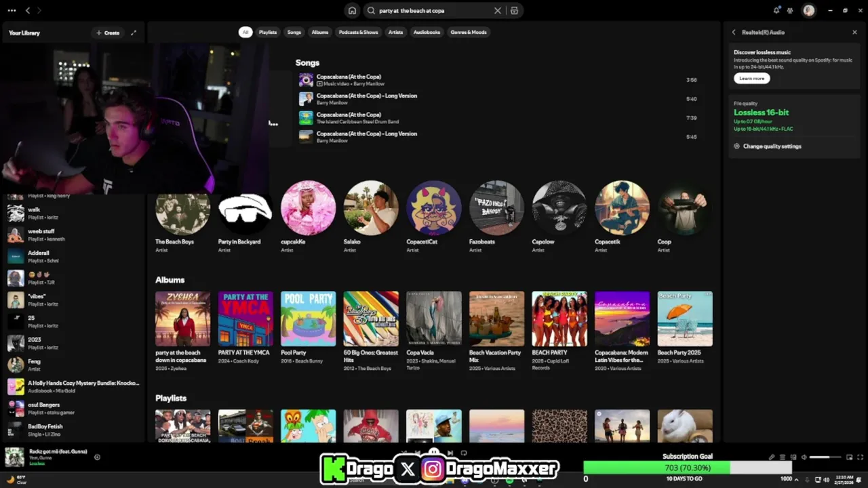Viewport: 868px width, 488px height.
Task: Open The Beach Boys artist
Action: tap(182, 216)
